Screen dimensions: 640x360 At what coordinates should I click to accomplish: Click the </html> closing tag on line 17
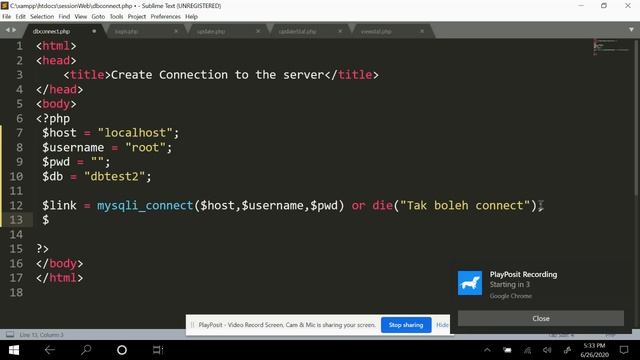[59, 278]
